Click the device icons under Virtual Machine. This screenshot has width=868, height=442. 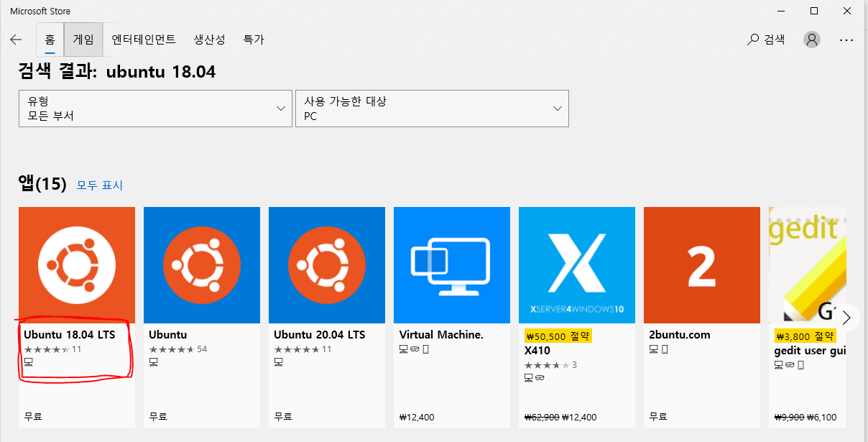(414, 349)
